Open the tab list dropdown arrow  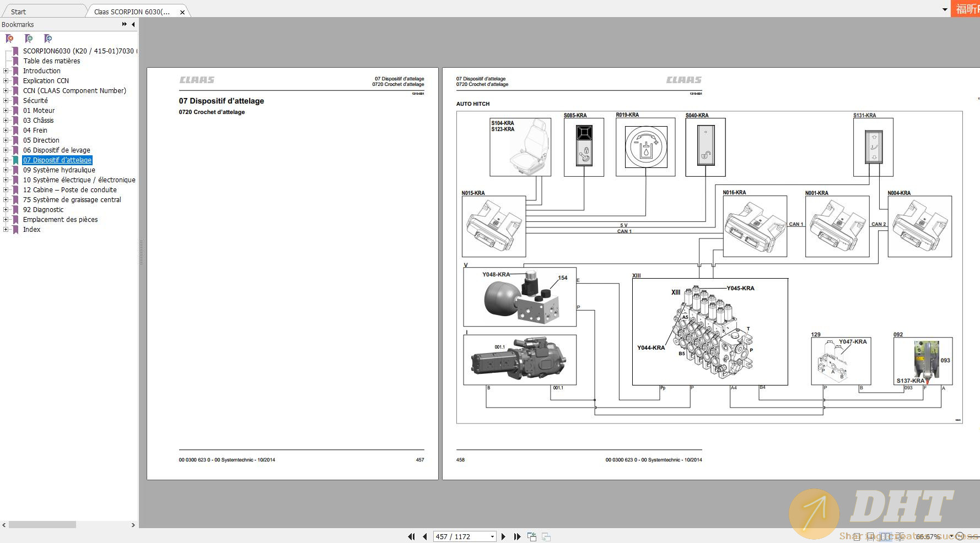click(x=945, y=9)
